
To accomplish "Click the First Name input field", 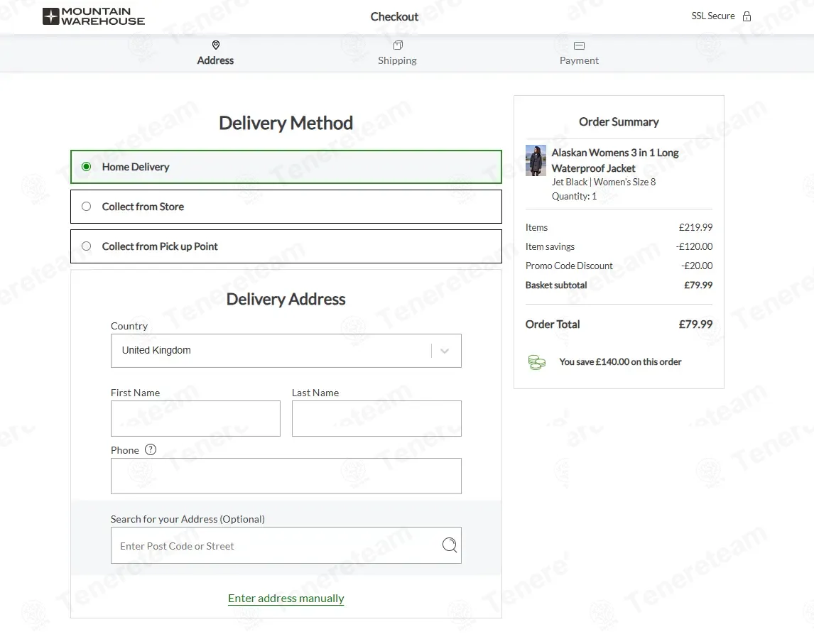I will coord(195,419).
